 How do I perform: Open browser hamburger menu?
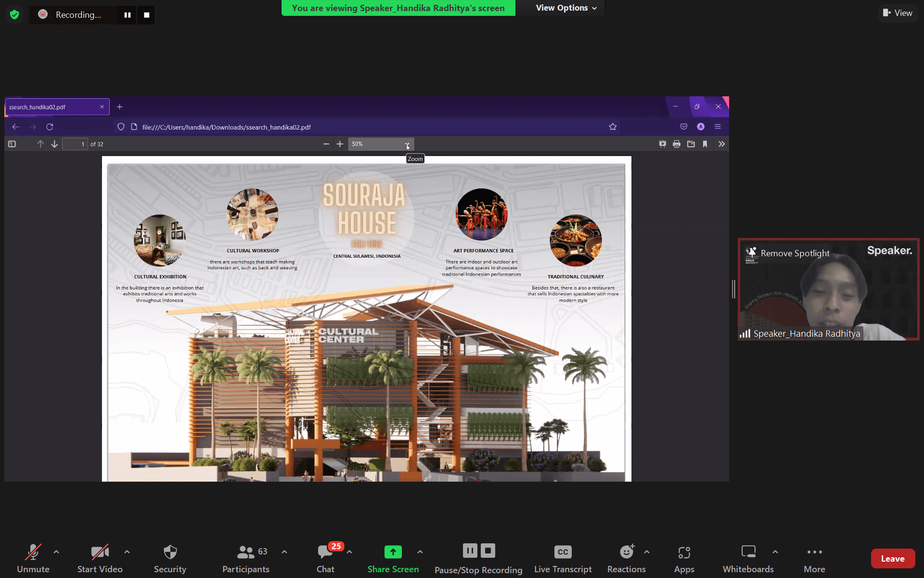tap(718, 127)
